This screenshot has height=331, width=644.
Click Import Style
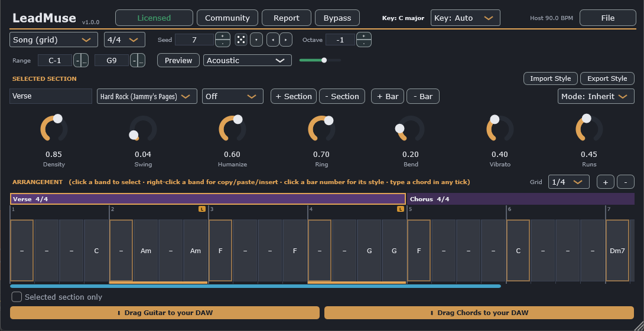coord(551,78)
